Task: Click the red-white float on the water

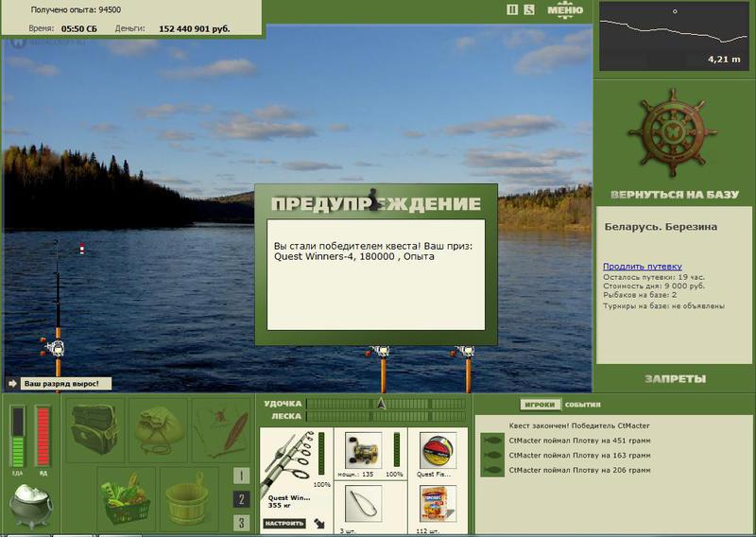Action: [82, 249]
